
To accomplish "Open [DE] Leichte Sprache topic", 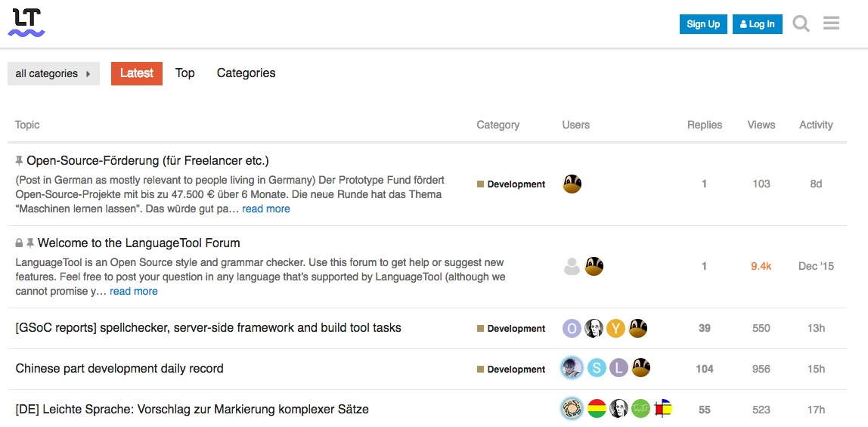I will [192, 410].
